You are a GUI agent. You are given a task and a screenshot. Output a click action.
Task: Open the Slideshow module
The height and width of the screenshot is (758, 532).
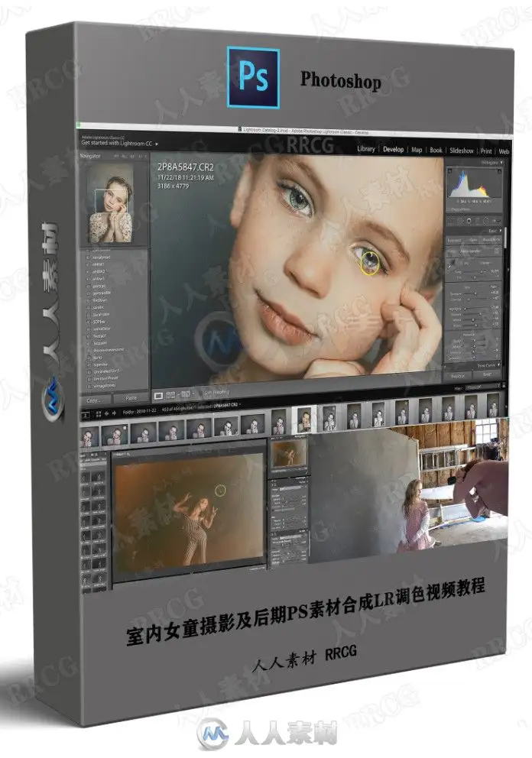click(x=462, y=151)
